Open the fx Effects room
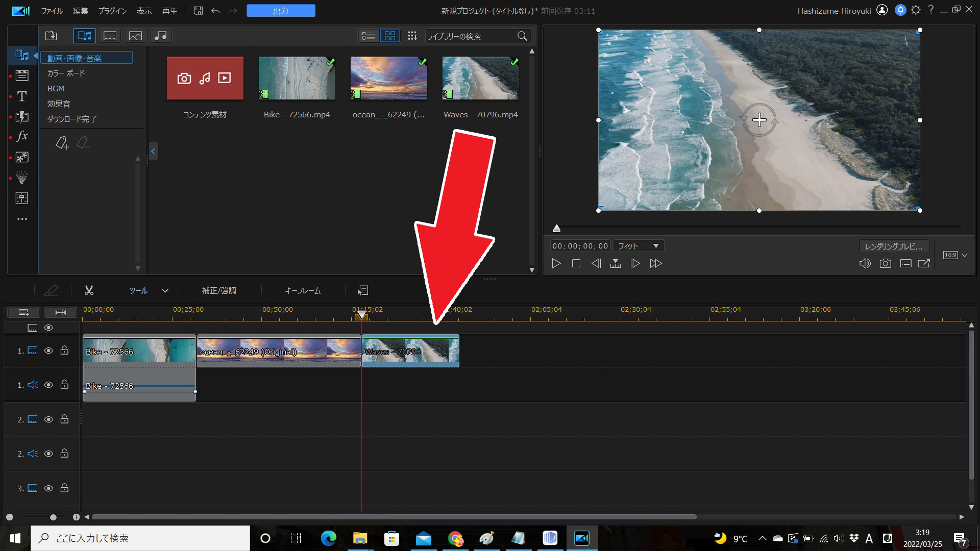Screen dimensions: 980x551 click(22, 137)
